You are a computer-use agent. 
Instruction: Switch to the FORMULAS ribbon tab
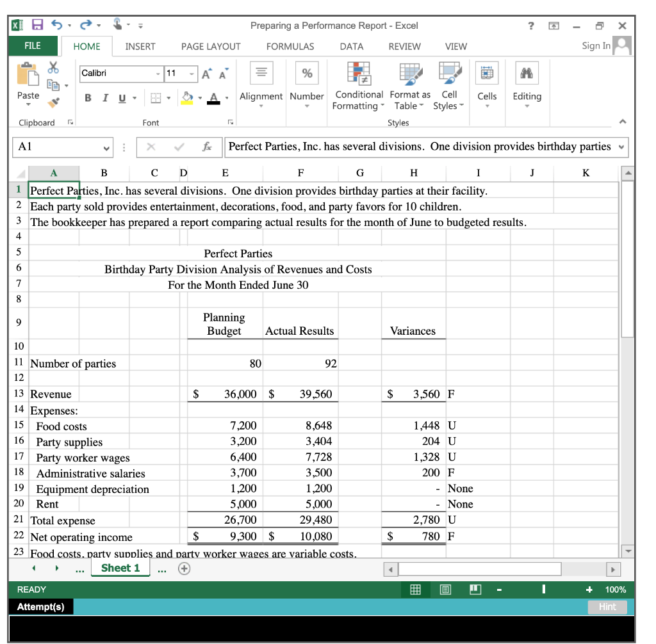(x=290, y=46)
